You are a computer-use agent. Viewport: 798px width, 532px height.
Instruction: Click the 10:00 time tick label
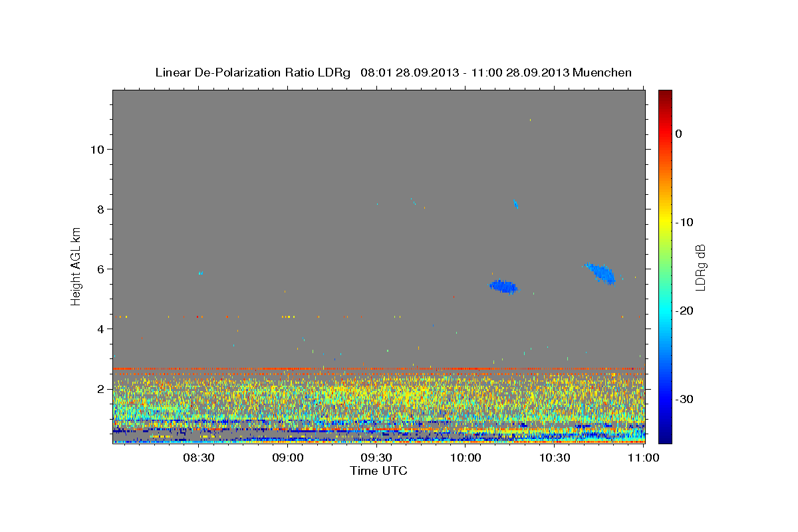pos(465,458)
